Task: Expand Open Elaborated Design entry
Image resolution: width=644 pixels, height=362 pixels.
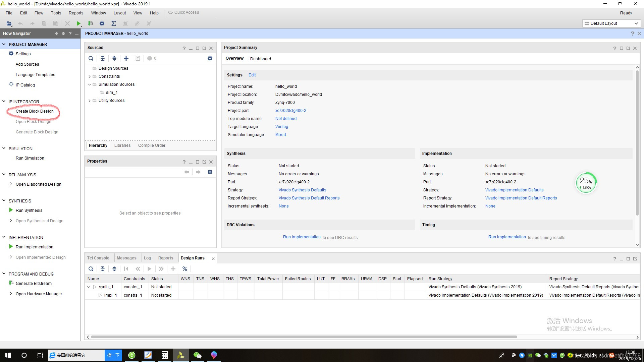Action: [11, 184]
